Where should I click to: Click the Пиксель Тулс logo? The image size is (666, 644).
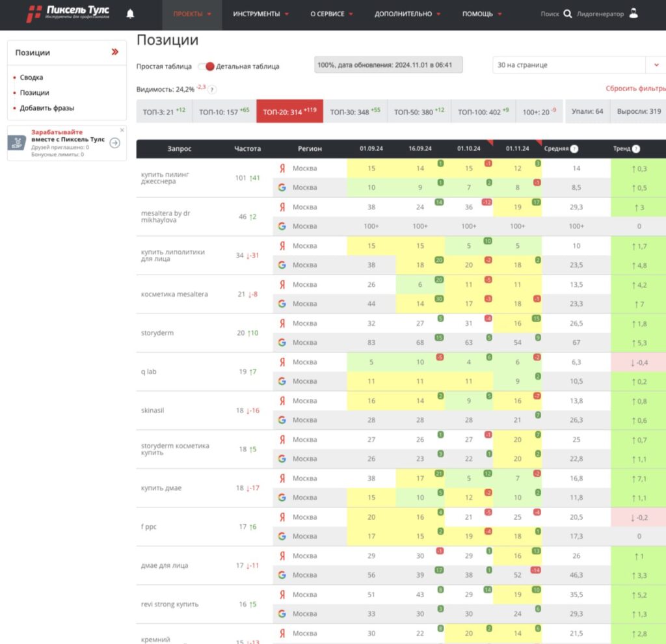[68, 13]
